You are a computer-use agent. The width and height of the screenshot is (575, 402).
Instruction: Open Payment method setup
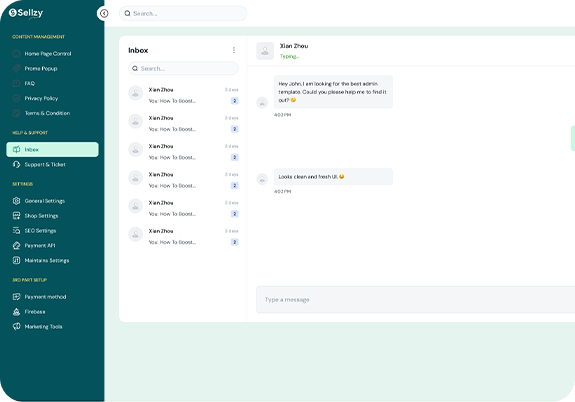(52, 296)
